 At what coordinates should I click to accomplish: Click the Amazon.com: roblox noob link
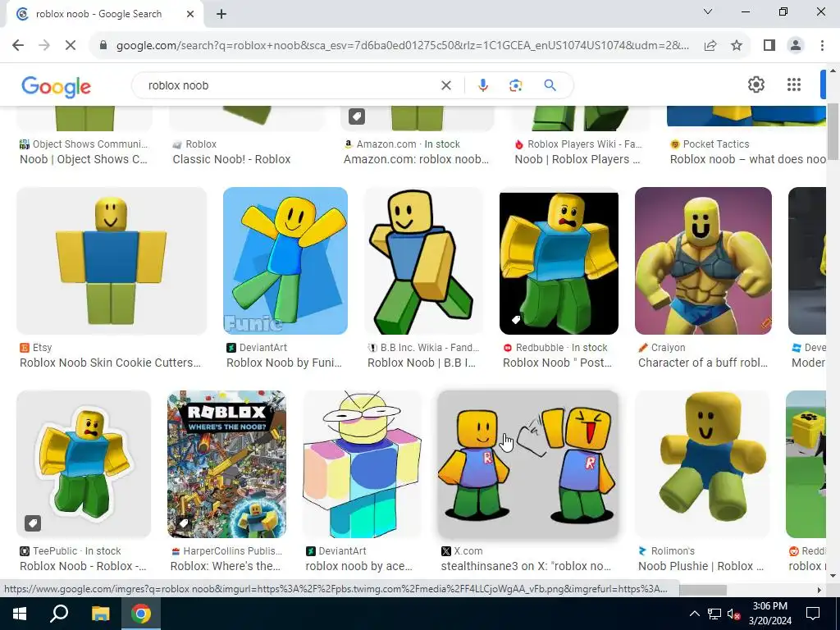(416, 159)
